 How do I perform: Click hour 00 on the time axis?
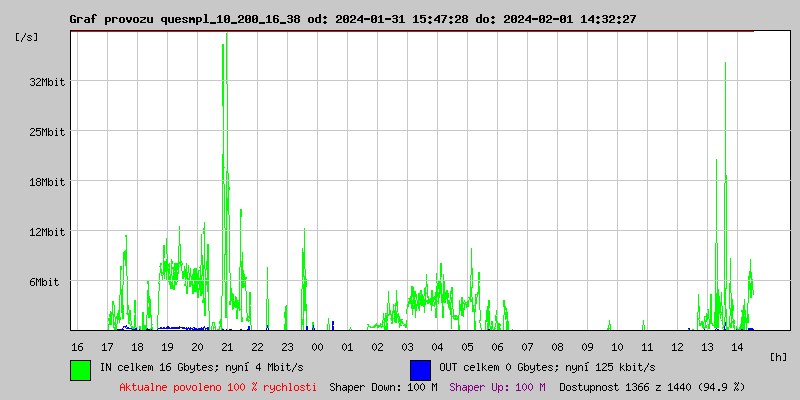tap(317, 346)
